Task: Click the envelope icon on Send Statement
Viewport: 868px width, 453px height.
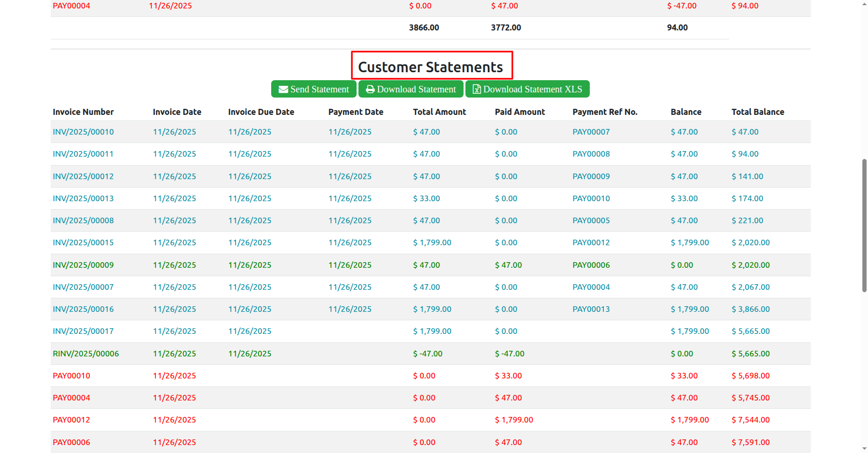Action: (283, 90)
